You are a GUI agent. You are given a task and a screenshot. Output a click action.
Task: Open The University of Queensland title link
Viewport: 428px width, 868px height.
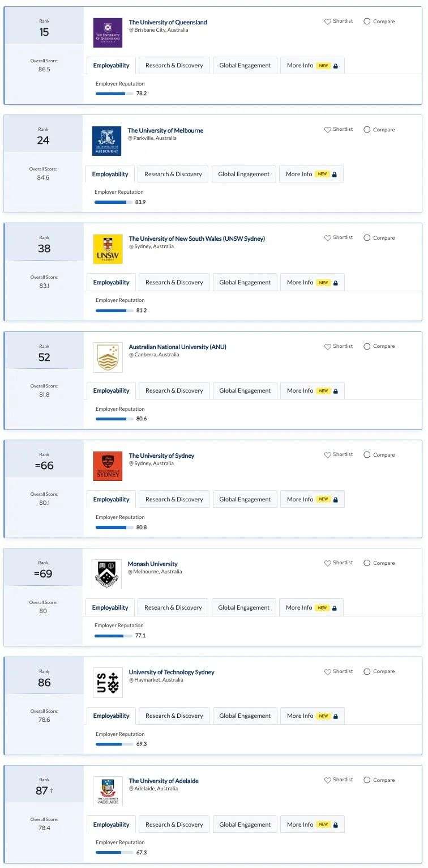(168, 22)
